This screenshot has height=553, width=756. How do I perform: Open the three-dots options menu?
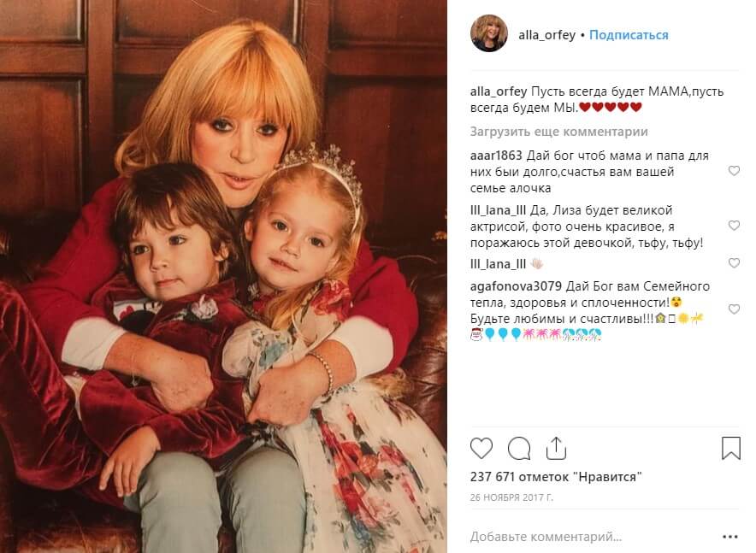pyautogui.click(x=730, y=537)
